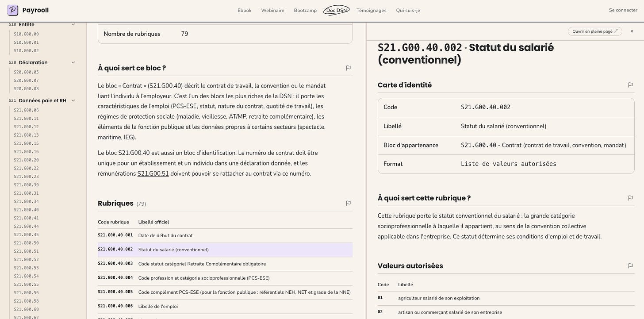Select S10.G00.01 in the sidebar
Screen dimensions: 644x319
pos(26,42)
